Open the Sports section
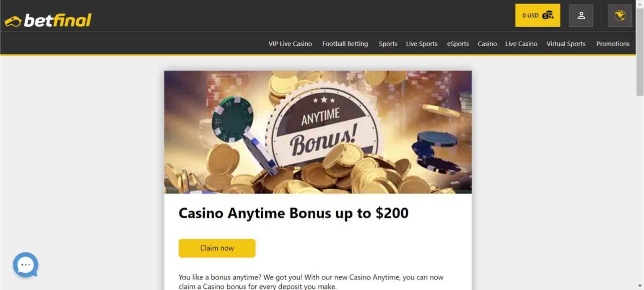644x290 pixels. tap(388, 44)
